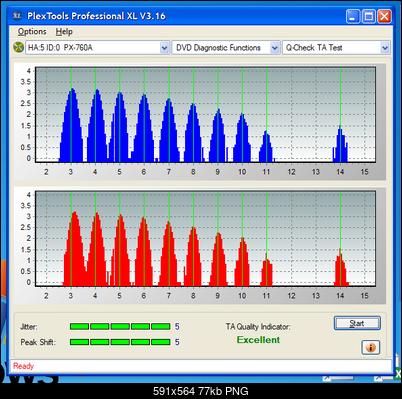
Task: Click the Peak Shift label
Action: point(38,342)
